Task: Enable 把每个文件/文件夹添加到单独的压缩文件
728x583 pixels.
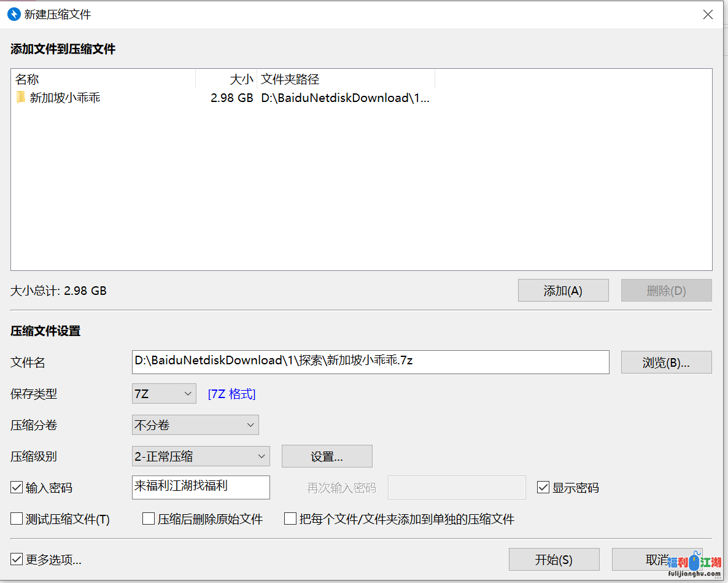Action: 290,518
